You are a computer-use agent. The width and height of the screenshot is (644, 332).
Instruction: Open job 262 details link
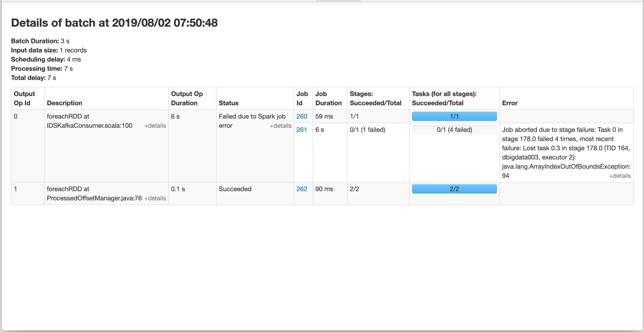click(x=302, y=189)
